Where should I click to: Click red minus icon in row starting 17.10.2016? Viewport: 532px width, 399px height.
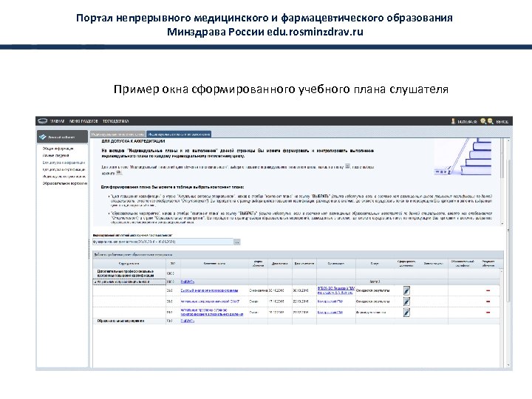pyautogui.click(x=488, y=301)
